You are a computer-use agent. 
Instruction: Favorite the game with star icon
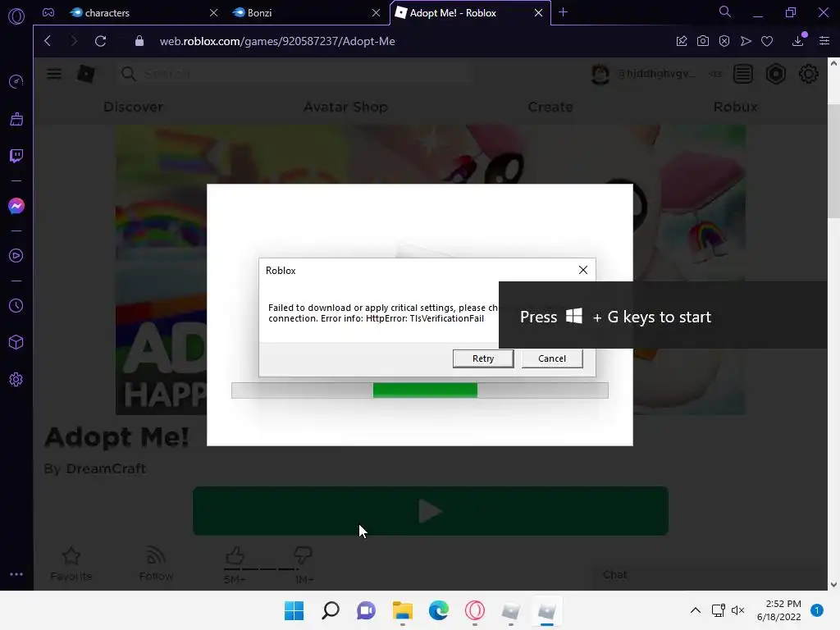[71, 557]
